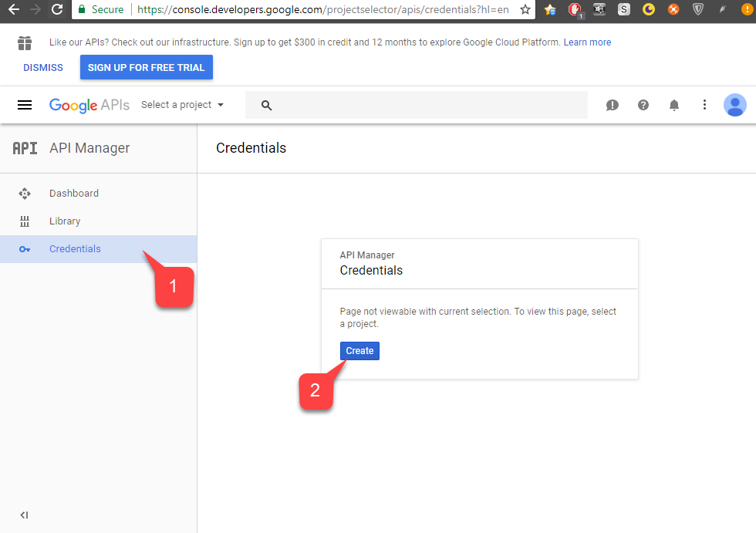Reload the page with the refresh icon

click(57, 9)
